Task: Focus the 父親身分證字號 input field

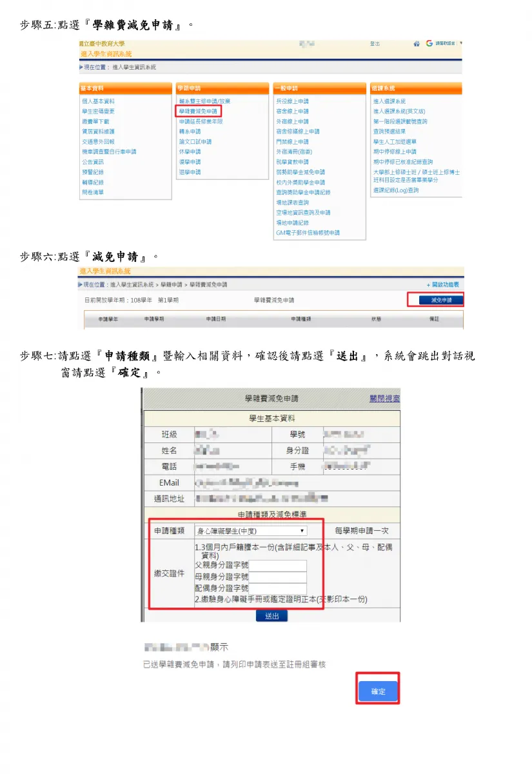Action: [278, 566]
